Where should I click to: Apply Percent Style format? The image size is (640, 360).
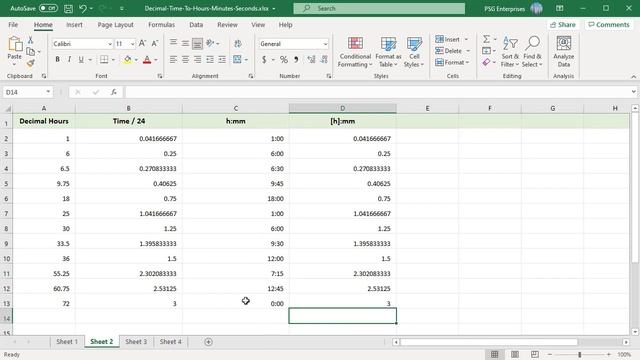pyautogui.click(x=284, y=60)
